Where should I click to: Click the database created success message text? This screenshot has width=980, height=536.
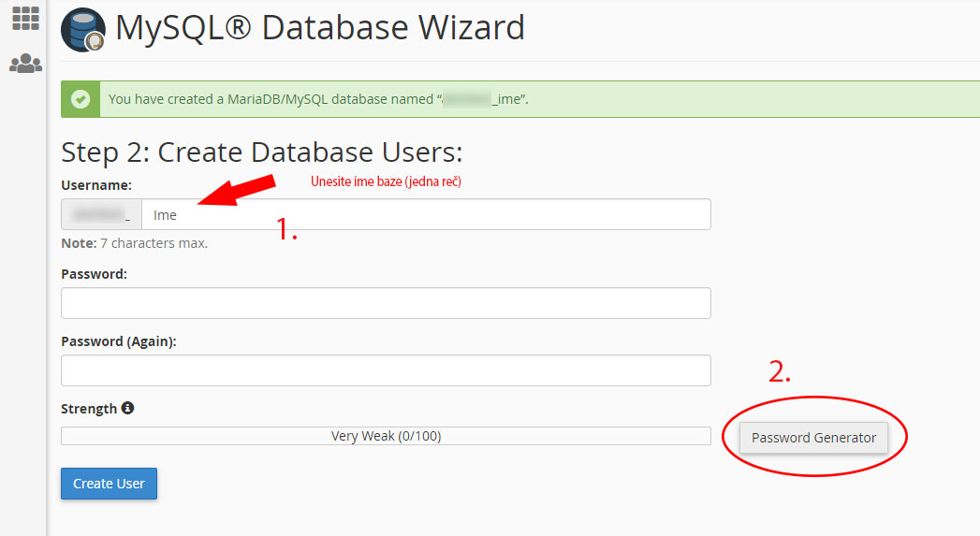[318, 99]
